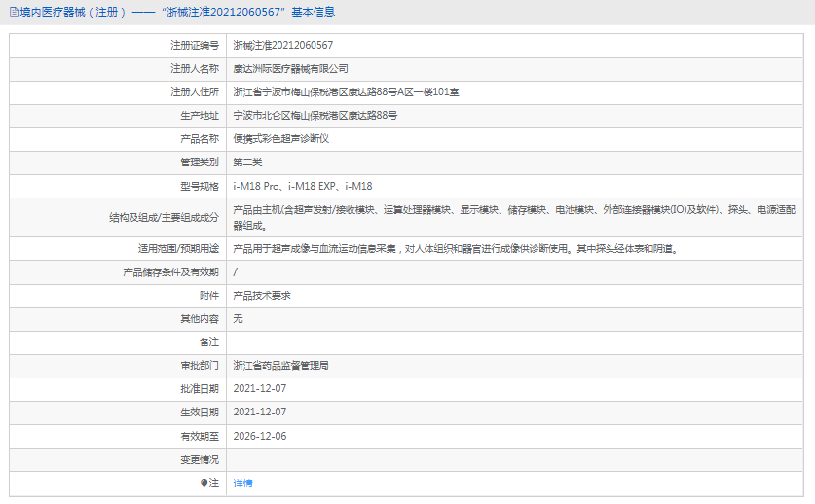Screen dimensions: 815x504
Task: Select the 第二类 management category value
Action: 247,162
